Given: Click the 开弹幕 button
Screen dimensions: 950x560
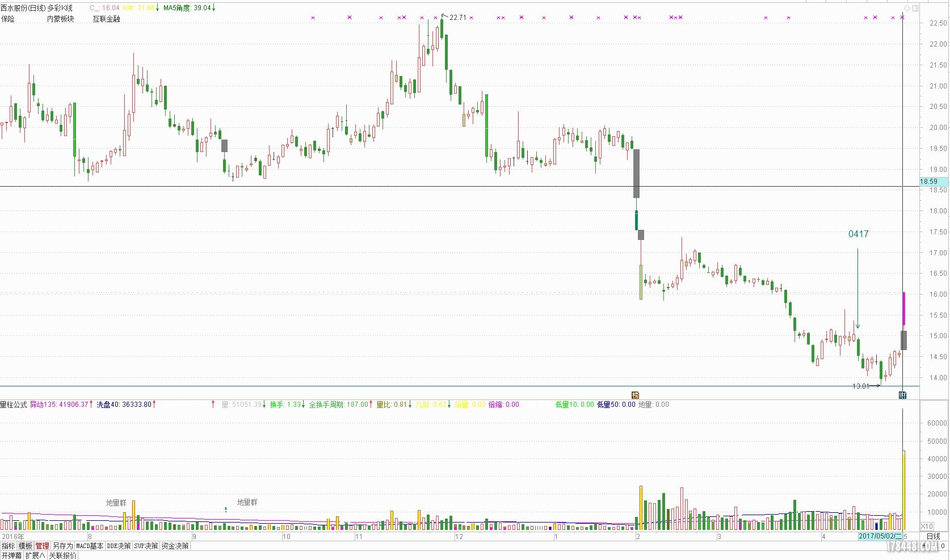Looking at the screenshot, I should [12, 555].
